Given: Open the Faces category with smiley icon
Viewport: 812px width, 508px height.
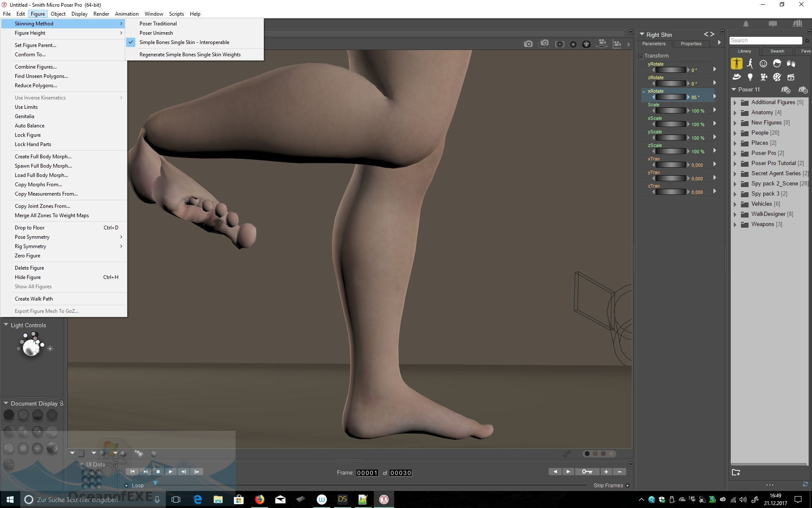Looking at the screenshot, I should (763, 63).
